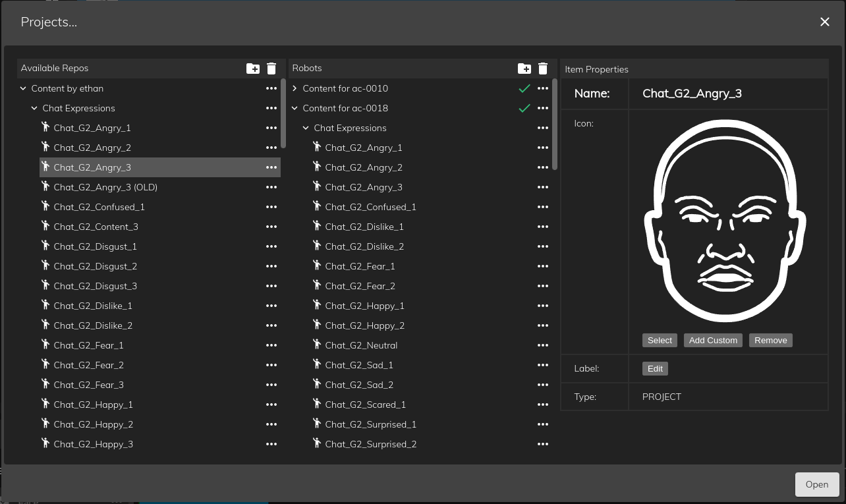846x504 pixels.
Task: Click the Name value Chat_G2_Angry_3
Action: click(692, 94)
